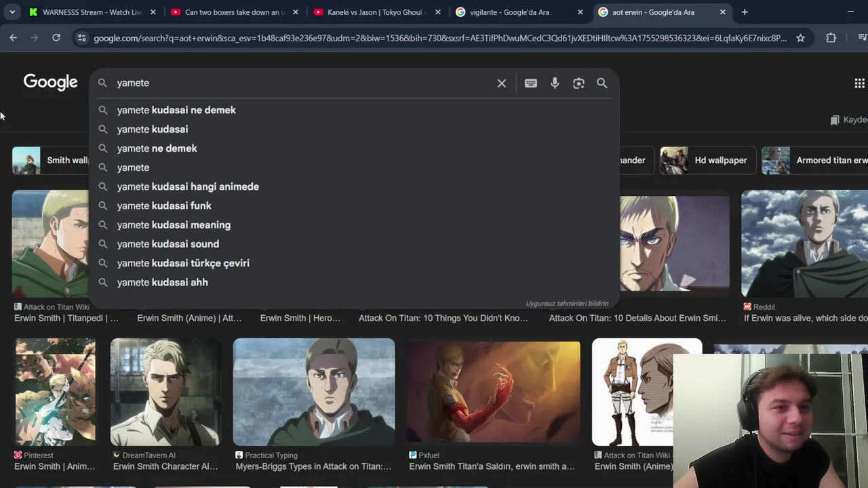Open the Pxfuel Erwin Titan image
The image size is (868, 488).
[x=493, y=392]
